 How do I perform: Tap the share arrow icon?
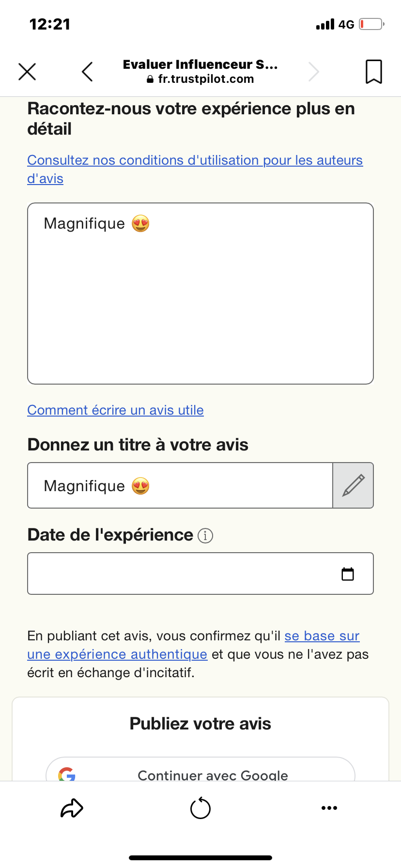[72, 808]
